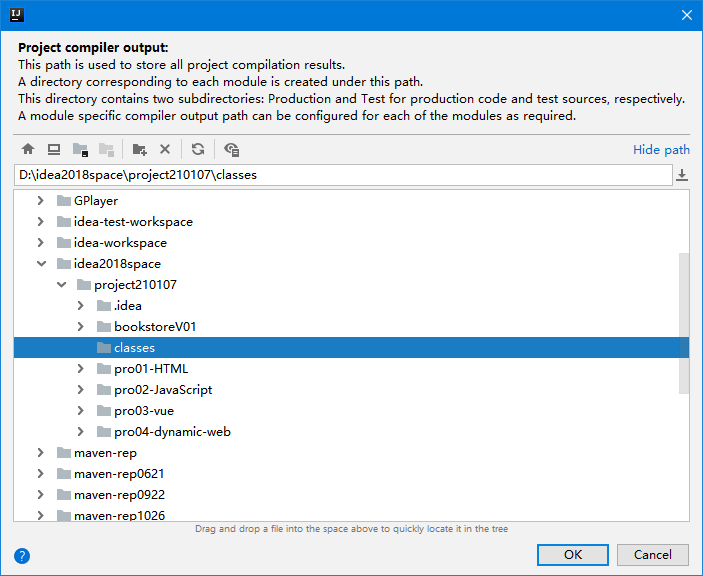Click the Hide path link
This screenshot has height=576, width=703.
(661, 150)
